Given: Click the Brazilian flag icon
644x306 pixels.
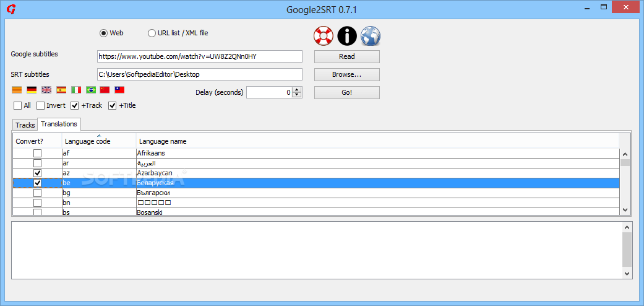Looking at the screenshot, I should pos(91,90).
